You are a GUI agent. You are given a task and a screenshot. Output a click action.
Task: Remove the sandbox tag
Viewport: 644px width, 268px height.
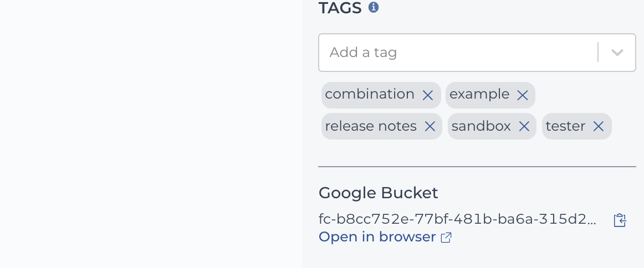click(524, 126)
